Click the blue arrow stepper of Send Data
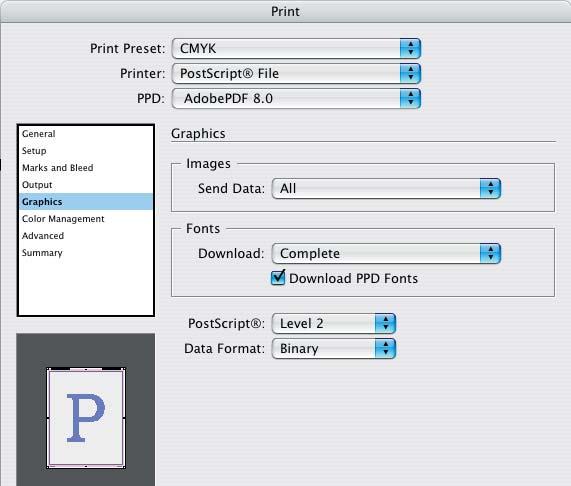Viewport: 571px width, 486px height. 491,189
